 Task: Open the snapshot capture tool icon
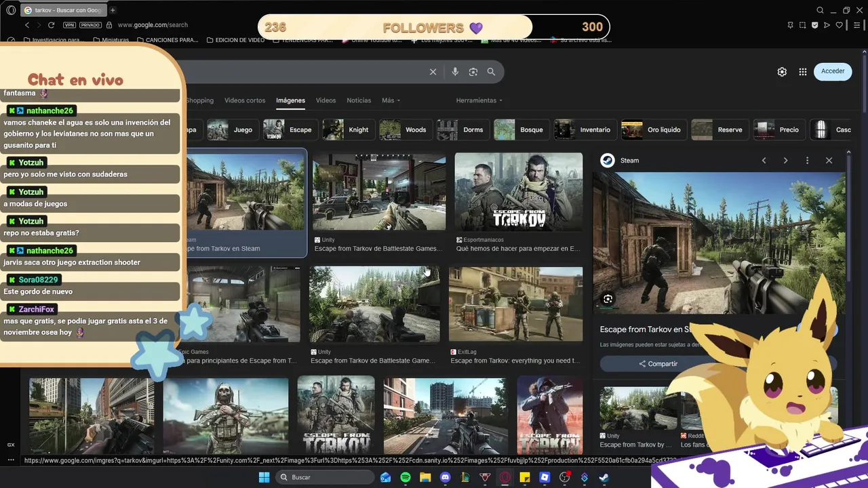coord(802,25)
